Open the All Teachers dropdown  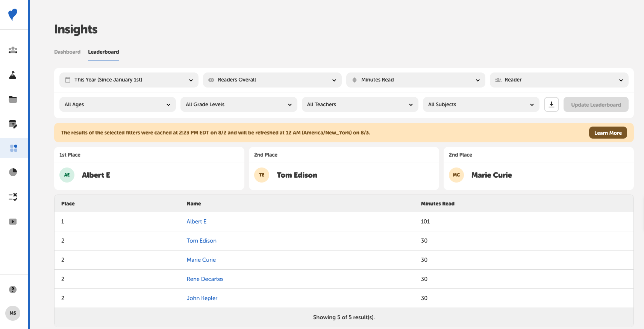tap(360, 104)
